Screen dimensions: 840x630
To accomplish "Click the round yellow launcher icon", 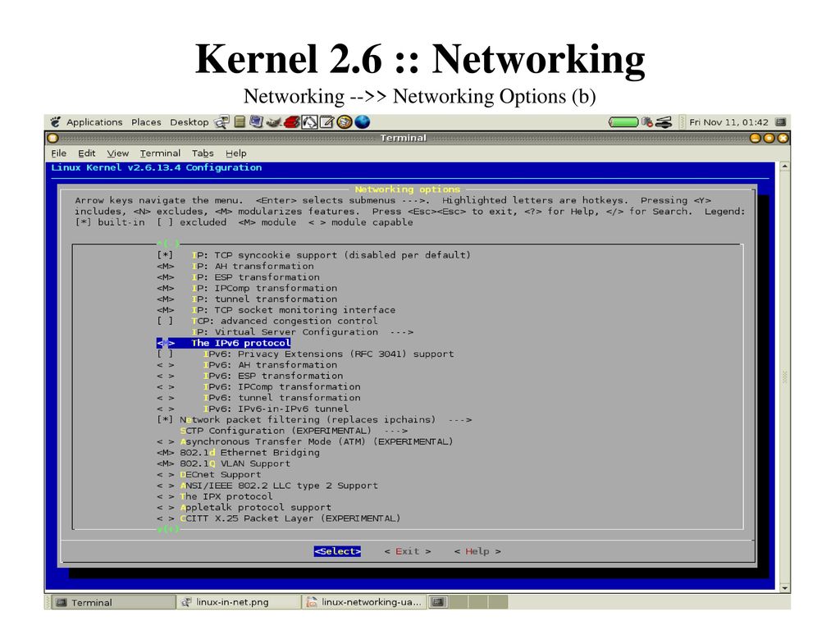I will coord(345,122).
